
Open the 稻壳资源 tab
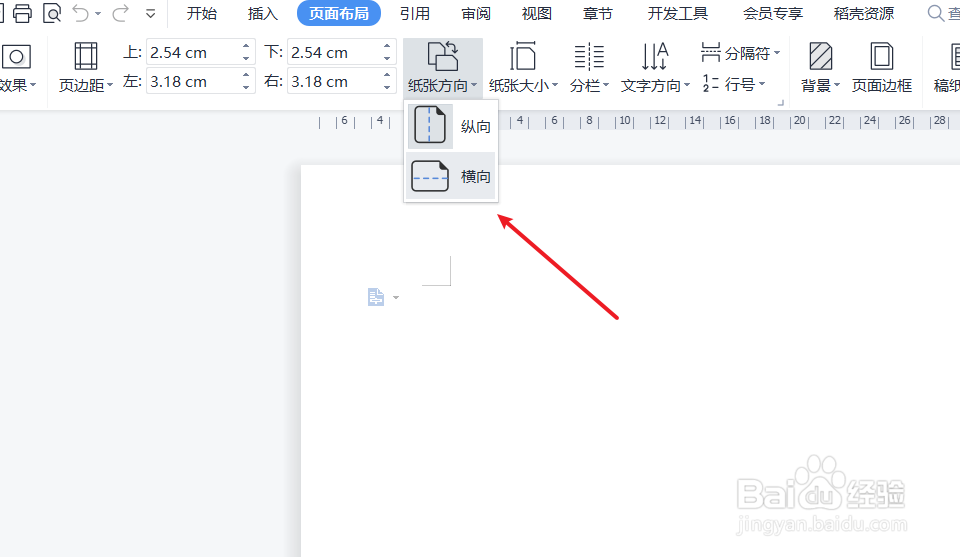(x=864, y=13)
